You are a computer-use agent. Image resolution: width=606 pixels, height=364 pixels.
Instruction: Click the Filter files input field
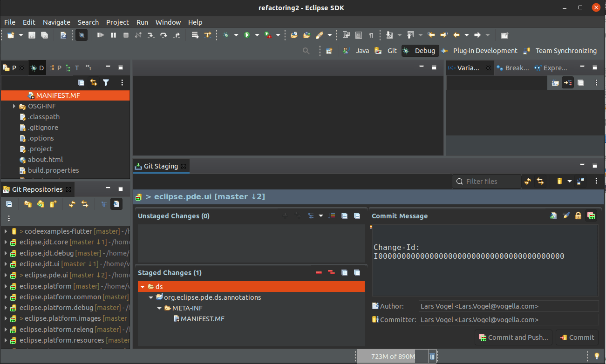(487, 181)
